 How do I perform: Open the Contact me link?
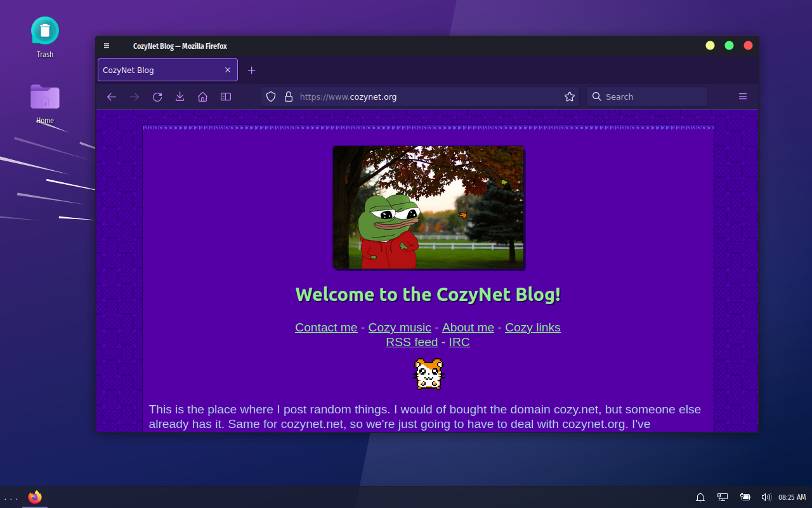click(326, 328)
